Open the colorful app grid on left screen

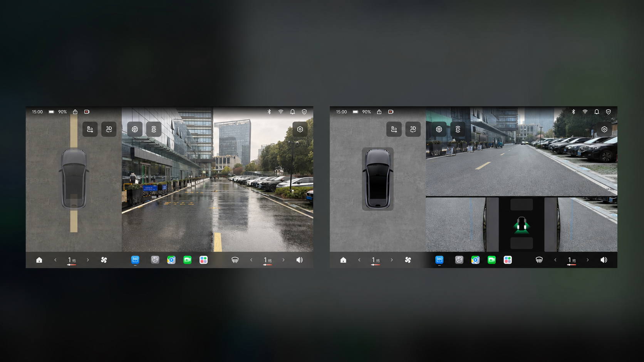[x=204, y=260]
